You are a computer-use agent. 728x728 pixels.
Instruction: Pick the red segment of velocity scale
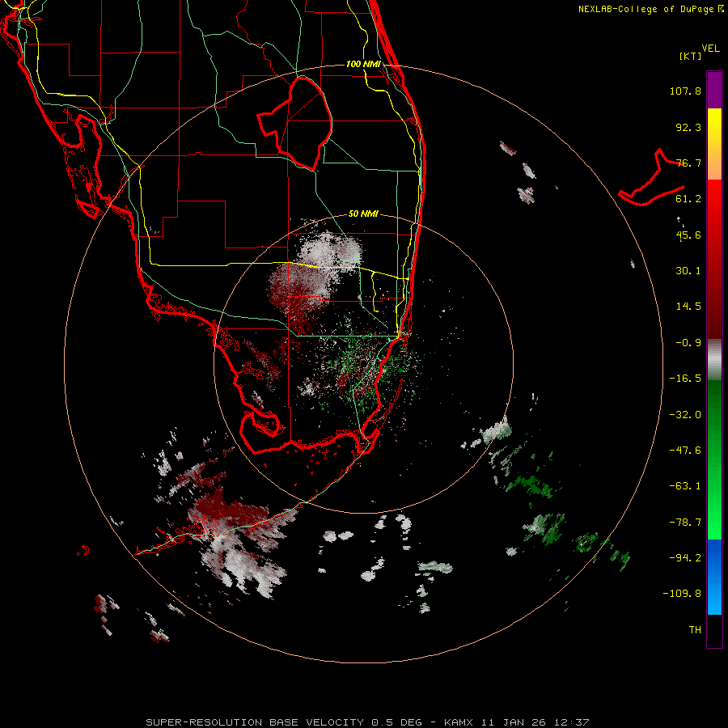point(714,259)
